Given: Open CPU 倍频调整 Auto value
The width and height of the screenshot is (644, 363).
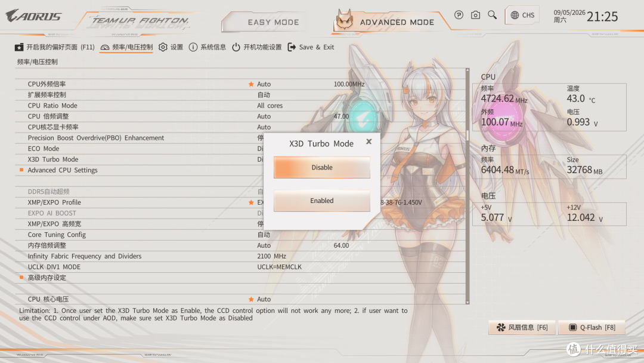Looking at the screenshot, I should click(x=264, y=116).
